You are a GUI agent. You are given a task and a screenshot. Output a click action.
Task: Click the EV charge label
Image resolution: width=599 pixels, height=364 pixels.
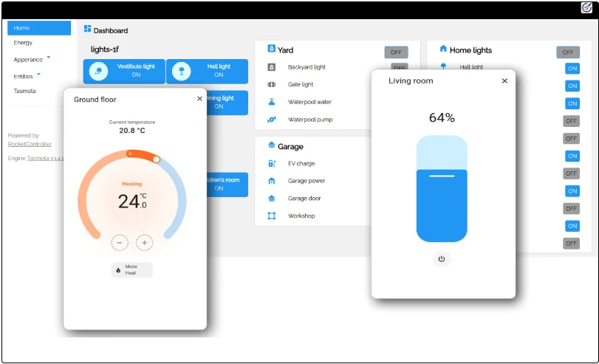pos(301,163)
